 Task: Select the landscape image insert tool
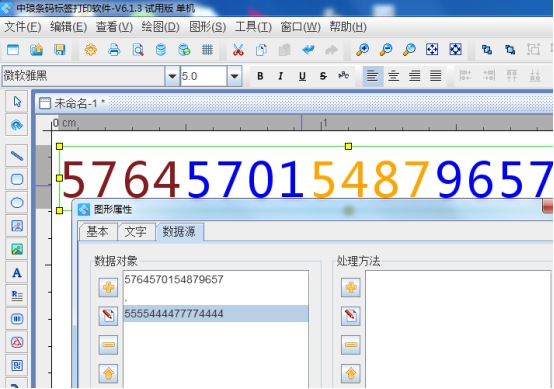[17, 249]
